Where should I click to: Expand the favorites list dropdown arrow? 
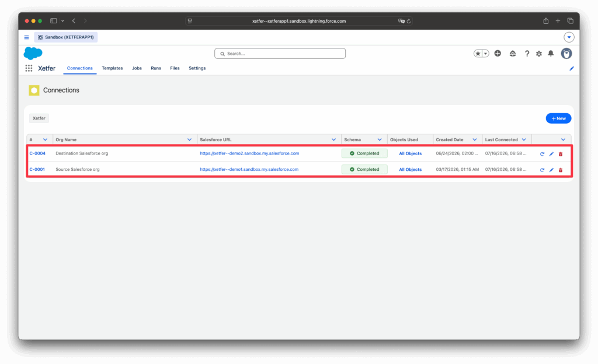[x=485, y=54]
